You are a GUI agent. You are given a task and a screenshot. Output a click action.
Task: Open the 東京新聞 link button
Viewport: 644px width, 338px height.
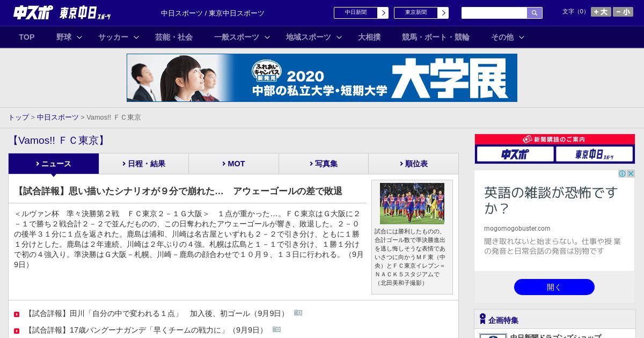[x=416, y=13]
